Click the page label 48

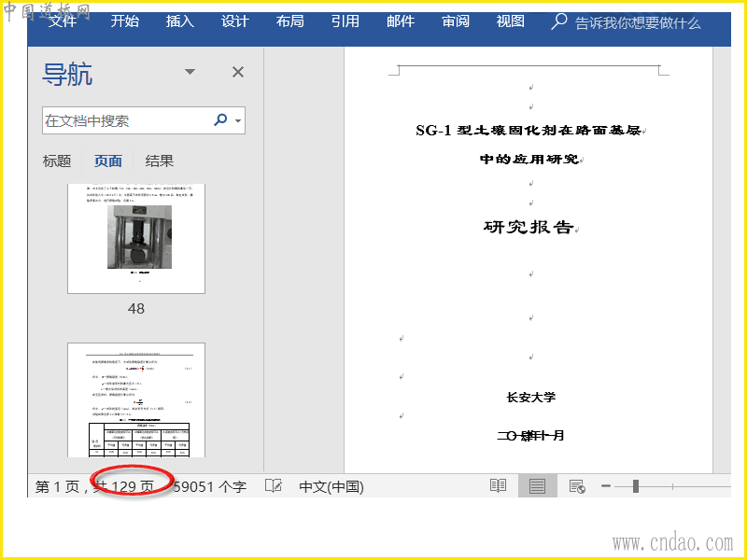(x=136, y=309)
